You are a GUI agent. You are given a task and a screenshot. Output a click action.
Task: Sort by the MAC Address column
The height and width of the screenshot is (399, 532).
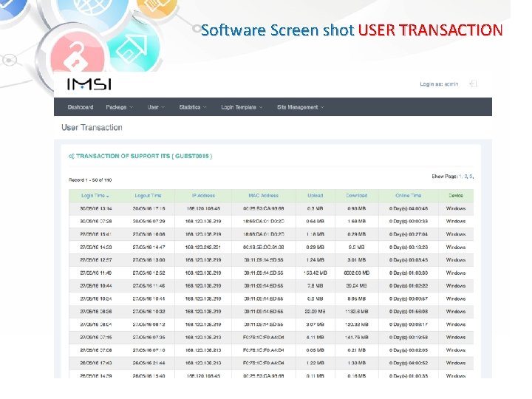tap(263, 196)
